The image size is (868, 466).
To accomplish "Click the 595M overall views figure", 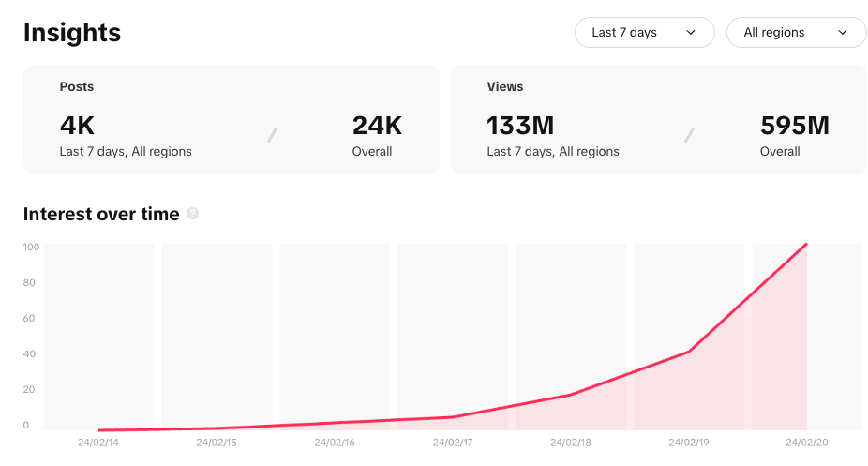I will [795, 126].
